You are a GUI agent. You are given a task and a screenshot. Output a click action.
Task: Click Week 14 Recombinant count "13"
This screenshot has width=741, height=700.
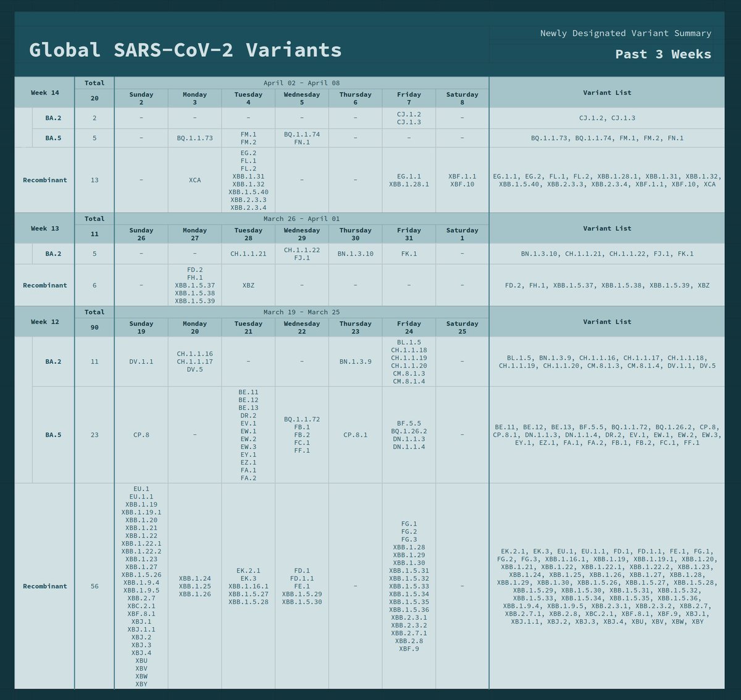(x=94, y=180)
